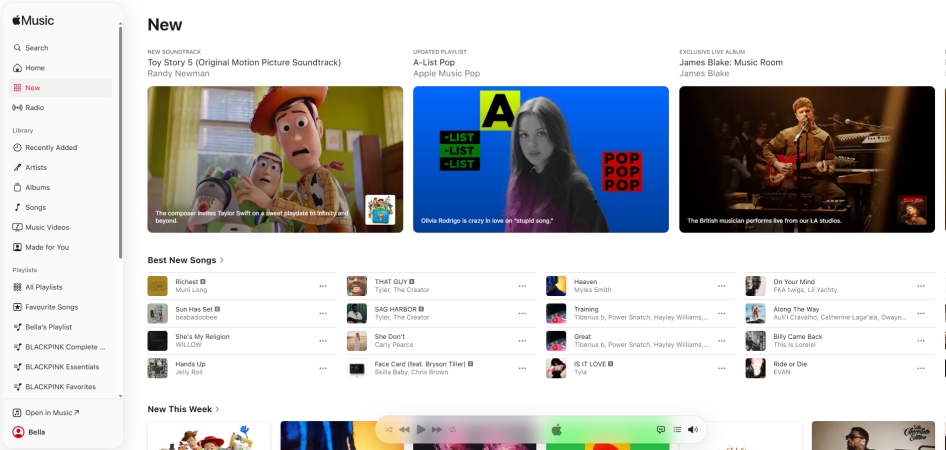946x450 pixels.
Task: Open more options for Ride or Die
Action: (x=921, y=368)
